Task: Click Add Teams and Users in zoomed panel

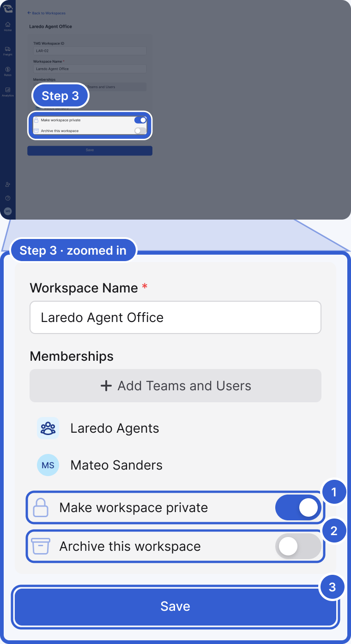Action: pos(175,386)
